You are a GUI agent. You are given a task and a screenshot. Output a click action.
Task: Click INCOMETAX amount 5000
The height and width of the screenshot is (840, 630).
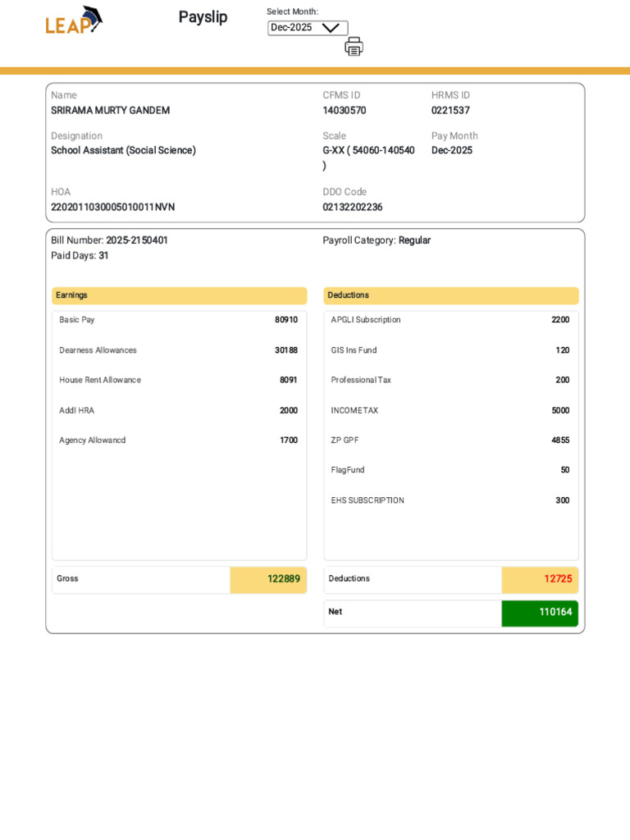tap(560, 410)
